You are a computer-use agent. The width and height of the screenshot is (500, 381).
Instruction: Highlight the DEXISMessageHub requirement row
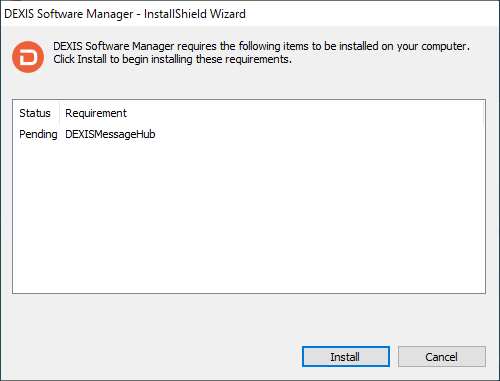[x=249, y=134]
